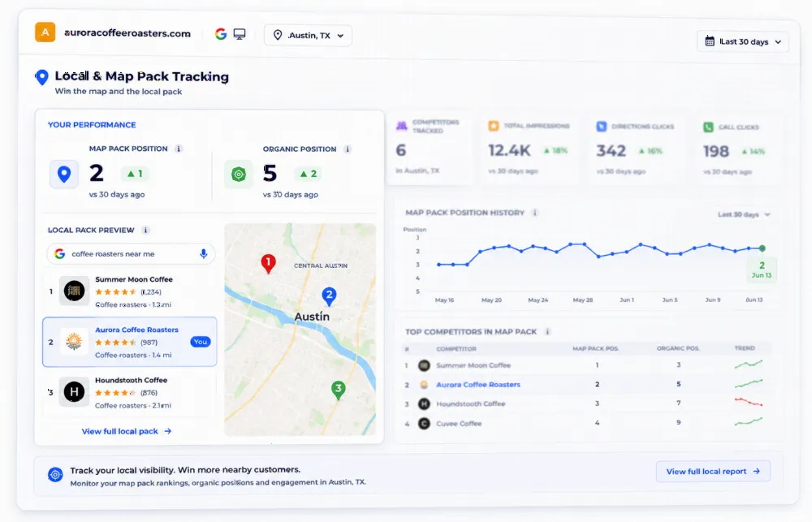Click the Jun 13 data point on chart
Image resolution: width=812 pixels, height=522 pixels.
762,248
